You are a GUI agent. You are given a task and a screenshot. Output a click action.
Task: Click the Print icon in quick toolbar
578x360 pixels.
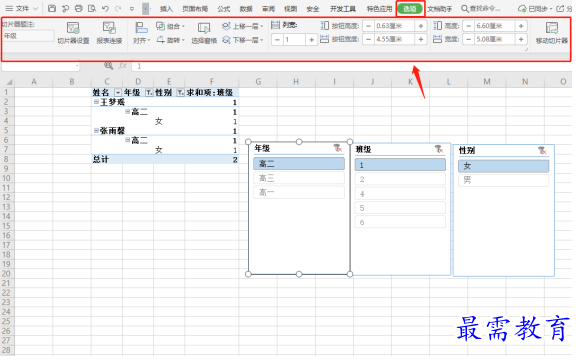click(79, 8)
